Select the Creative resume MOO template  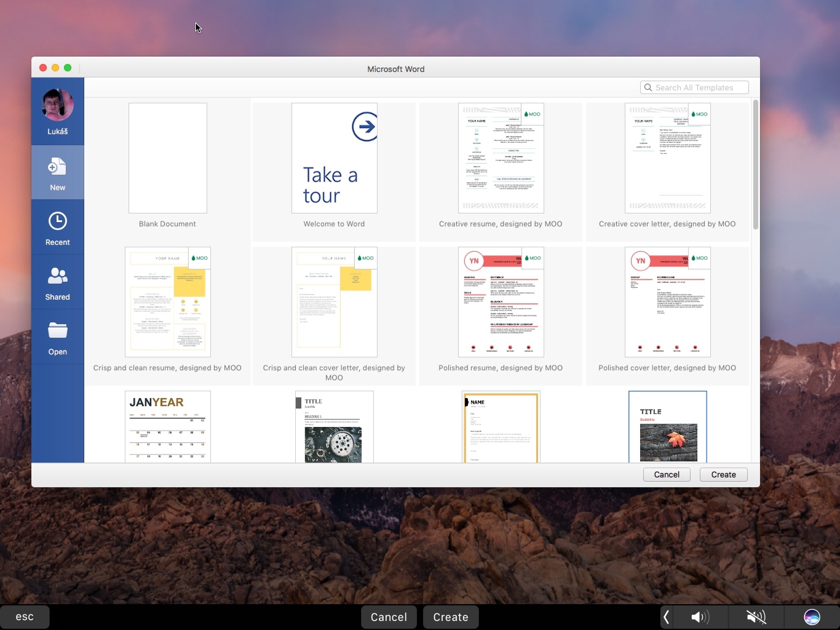point(501,158)
